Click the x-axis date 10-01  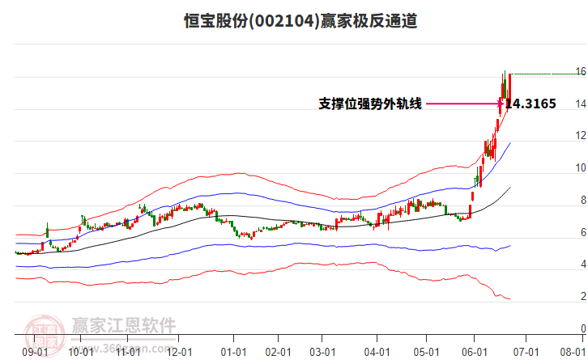pos(81,352)
